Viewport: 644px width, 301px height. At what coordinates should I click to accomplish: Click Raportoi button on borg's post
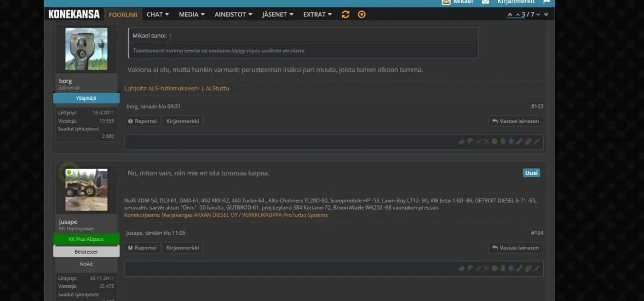(142, 121)
